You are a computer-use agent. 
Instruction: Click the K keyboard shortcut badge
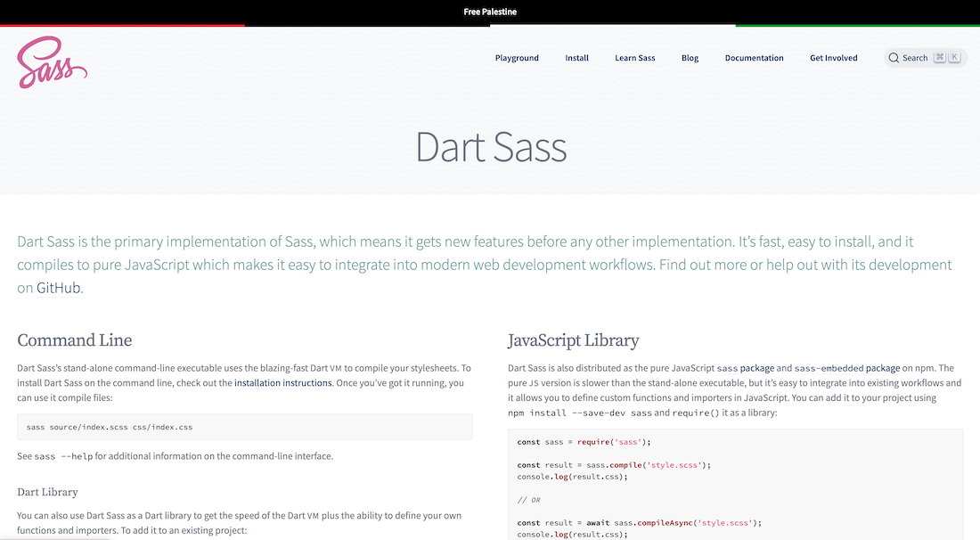pos(954,56)
